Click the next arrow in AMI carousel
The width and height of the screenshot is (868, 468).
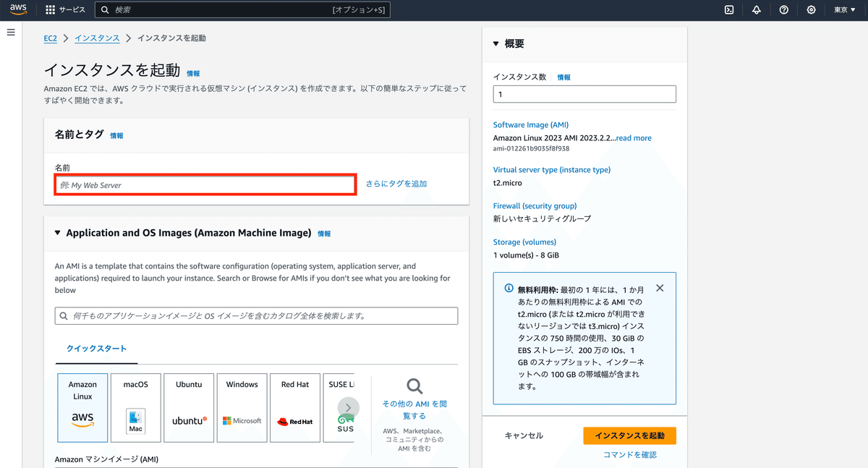click(x=348, y=408)
